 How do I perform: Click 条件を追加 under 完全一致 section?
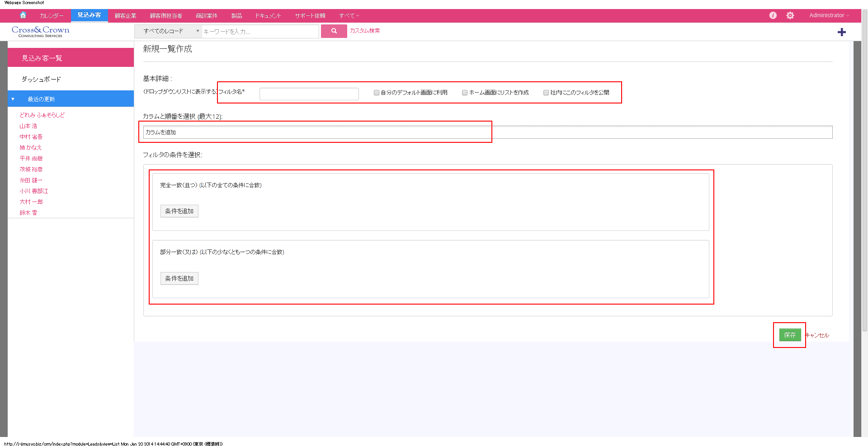pyautogui.click(x=179, y=211)
